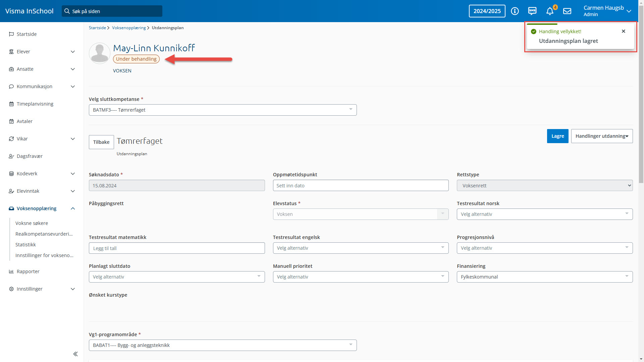This screenshot has height=362, width=644.
Task: Open the mail envelope icon
Action: [x=567, y=11]
